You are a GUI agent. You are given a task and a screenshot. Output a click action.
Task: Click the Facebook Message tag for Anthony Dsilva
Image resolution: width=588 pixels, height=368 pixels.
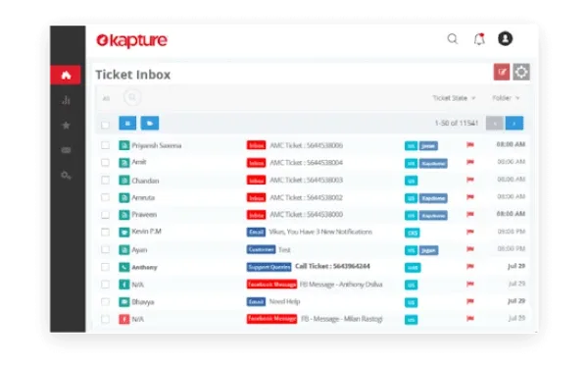[271, 285]
